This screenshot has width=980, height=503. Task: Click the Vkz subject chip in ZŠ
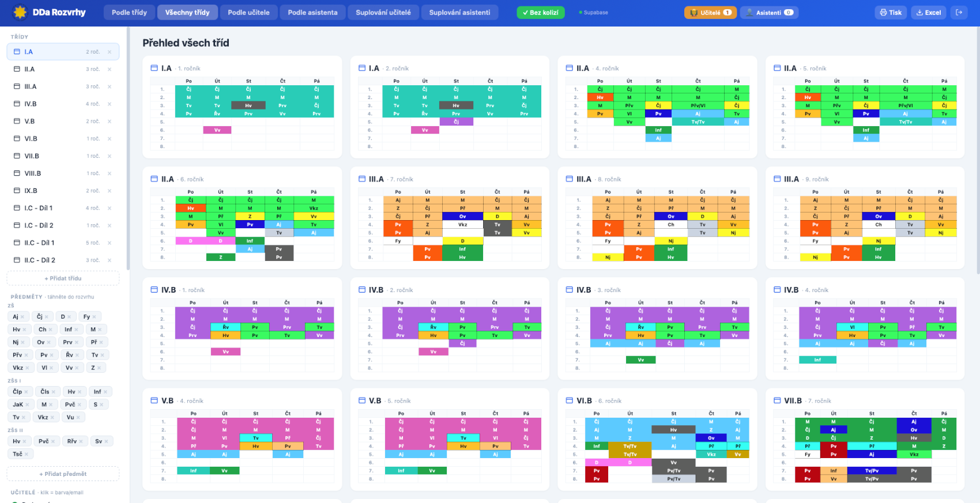pos(22,368)
